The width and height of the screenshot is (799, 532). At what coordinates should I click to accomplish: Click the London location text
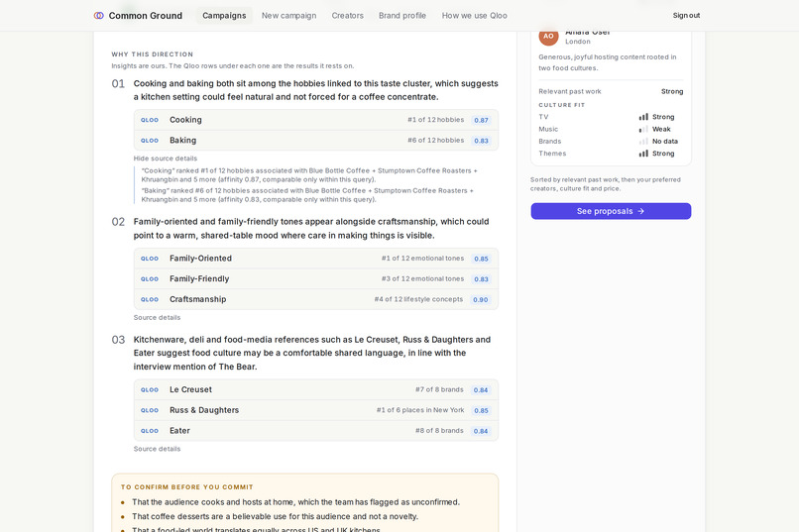click(x=578, y=42)
